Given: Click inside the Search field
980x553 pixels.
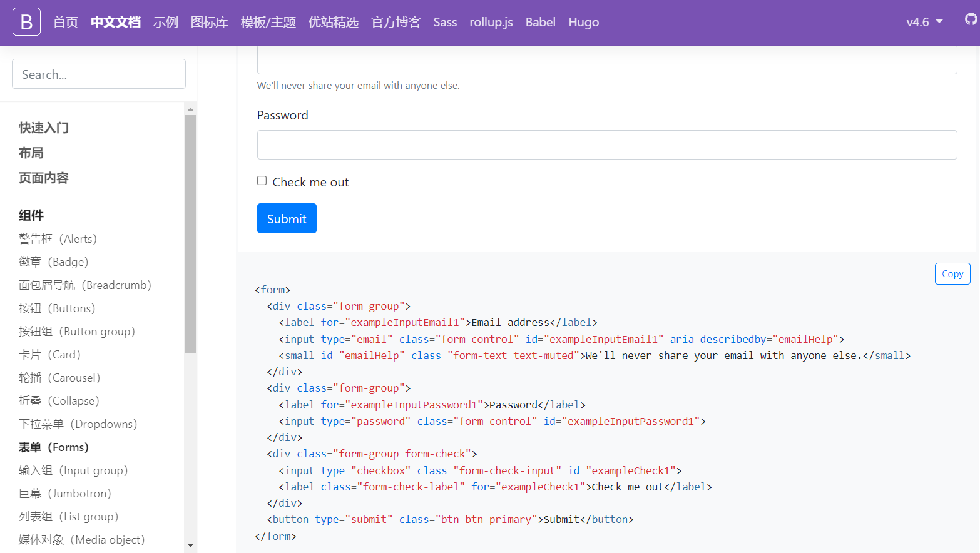Looking at the screenshot, I should pyautogui.click(x=98, y=74).
